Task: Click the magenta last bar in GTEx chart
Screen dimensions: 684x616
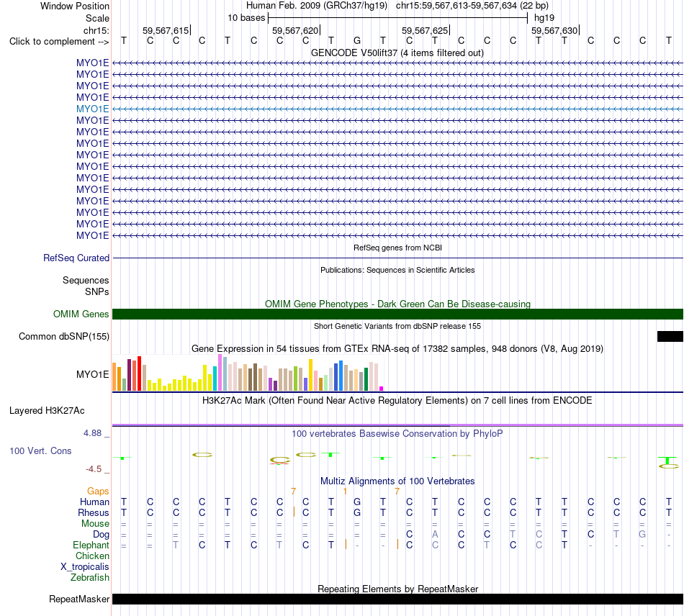Action: pos(382,389)
